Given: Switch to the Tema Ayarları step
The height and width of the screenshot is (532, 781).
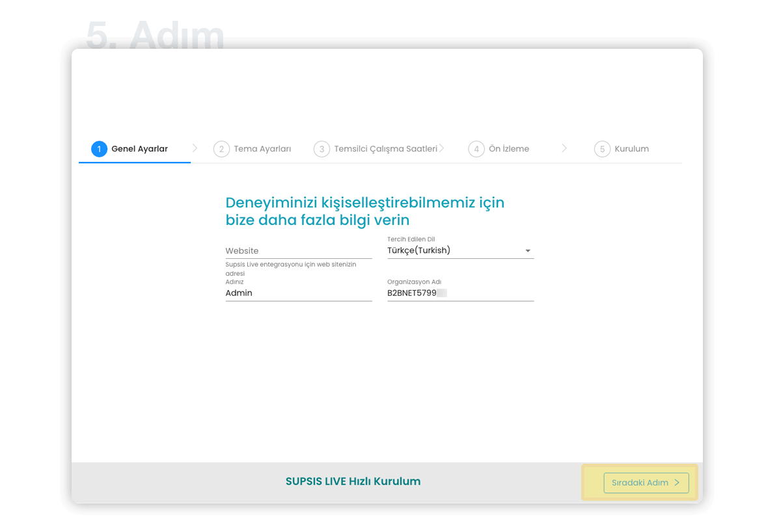Looking at the screenshot, I should point(253,149).
